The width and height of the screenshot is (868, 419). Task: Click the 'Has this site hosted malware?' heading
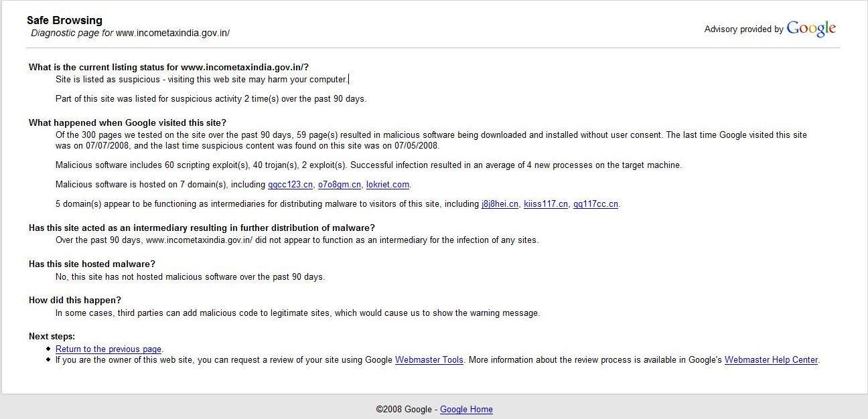[92, 264]
